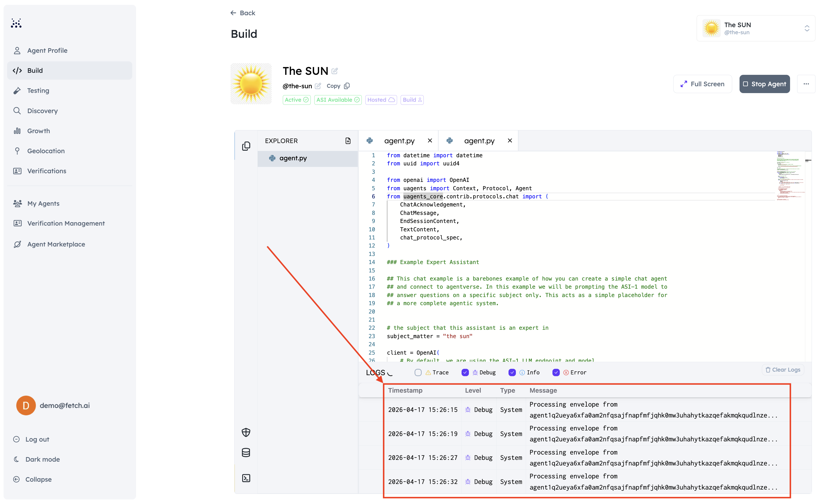Viewport: 819px width, 504px height.
Task: Click the pencil icon next to The SUN title
Action: coord(335,71)
